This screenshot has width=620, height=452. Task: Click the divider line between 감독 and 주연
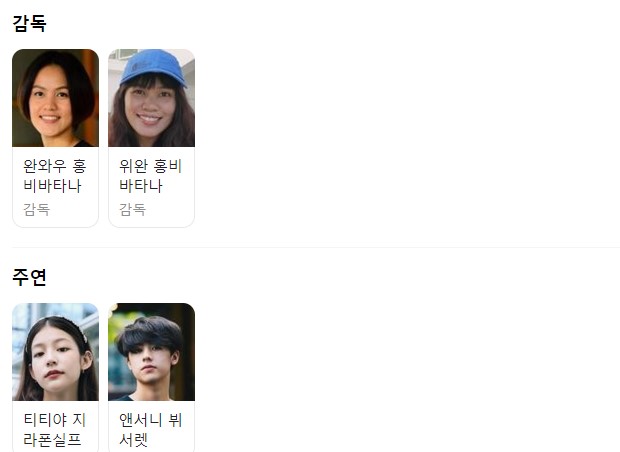[x=316, y=247]
